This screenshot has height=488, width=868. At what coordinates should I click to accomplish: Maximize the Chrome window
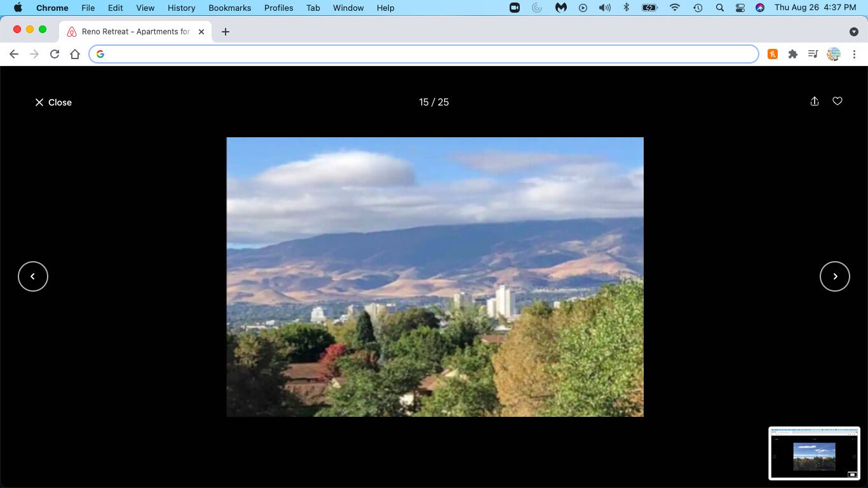43,29
